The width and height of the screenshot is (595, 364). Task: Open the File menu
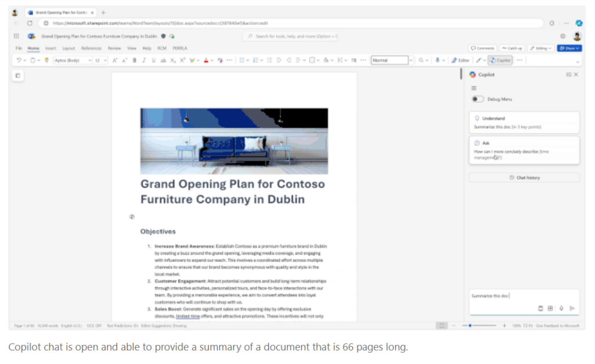[x=19, y=48]
